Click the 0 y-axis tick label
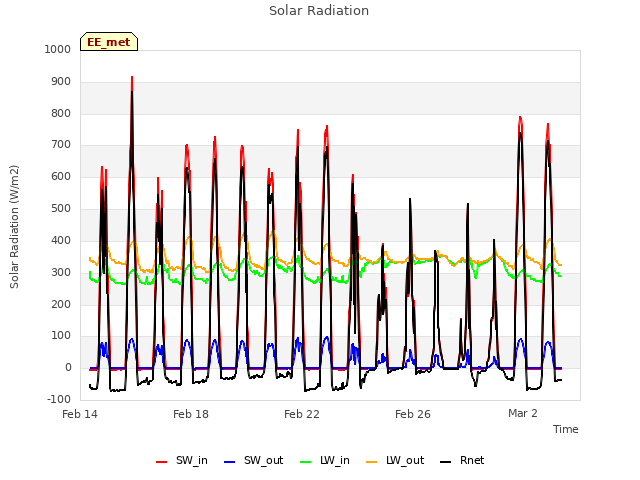Image resolution: width=640 pixels, height=480 pixels. point(68,368)
